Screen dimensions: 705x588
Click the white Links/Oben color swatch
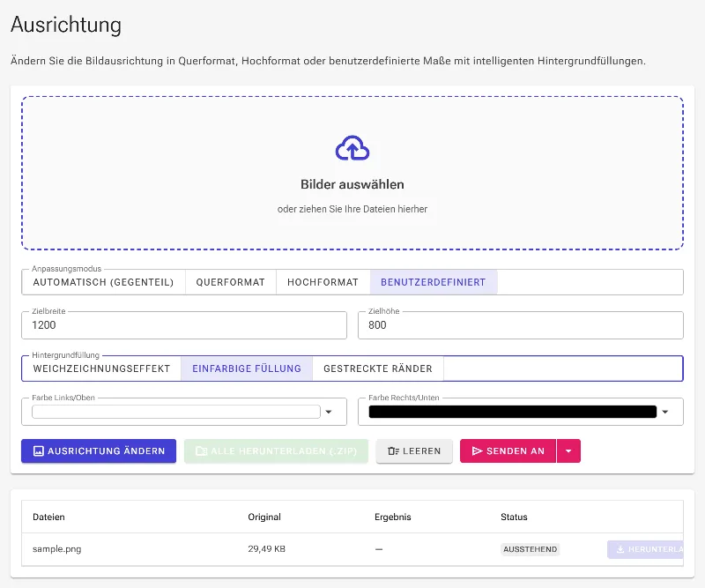coord(176,412)
